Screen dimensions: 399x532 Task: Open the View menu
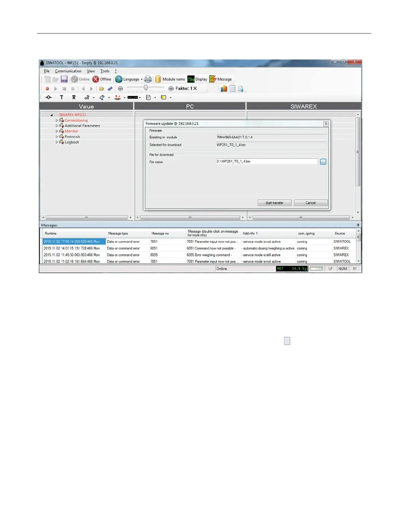coord(91,71)
